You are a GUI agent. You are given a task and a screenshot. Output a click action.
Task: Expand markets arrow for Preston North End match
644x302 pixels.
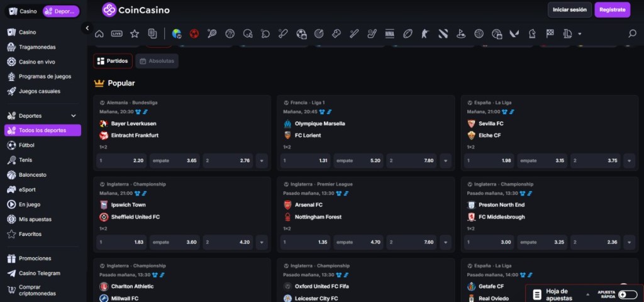[x=629, y=242]
